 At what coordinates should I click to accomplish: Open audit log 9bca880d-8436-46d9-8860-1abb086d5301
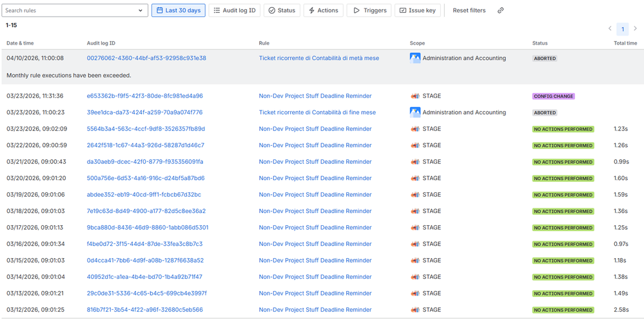tap(148, 228)
